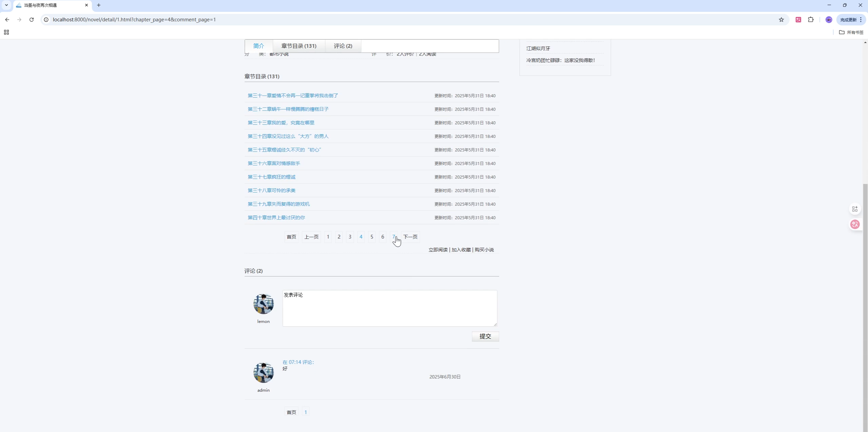This screenshot has width=868, height=432.
Task: Select chapter page 5
Action: (372, 237)
